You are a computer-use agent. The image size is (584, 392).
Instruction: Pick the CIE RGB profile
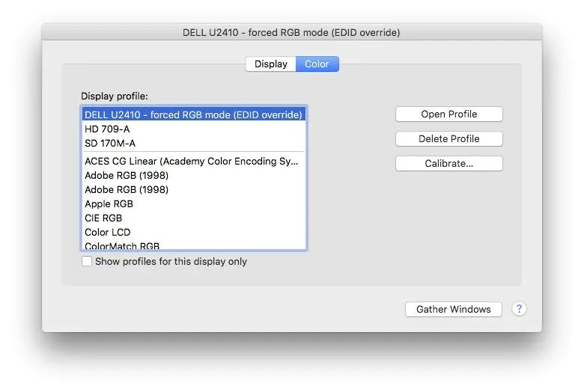click(x=194, y=218)
